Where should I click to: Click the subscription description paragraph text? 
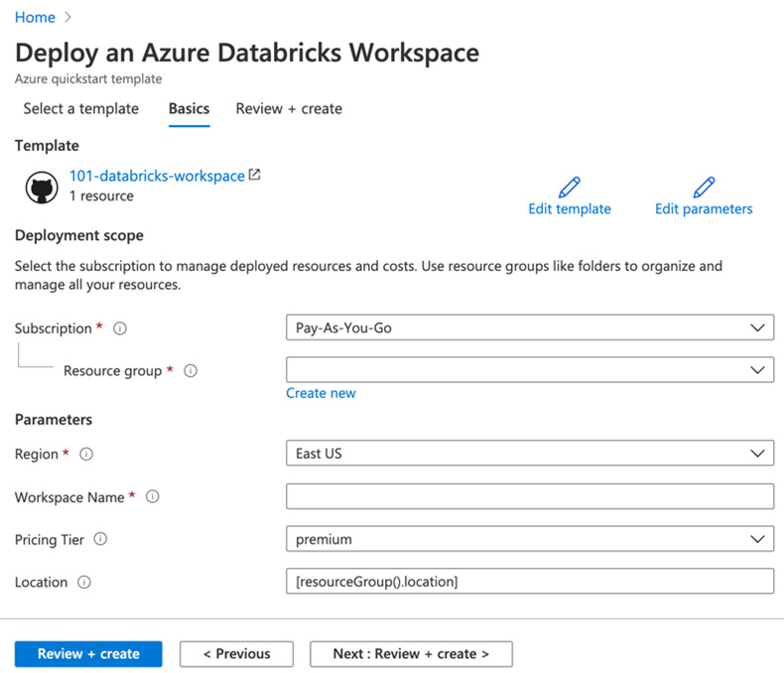368,275
